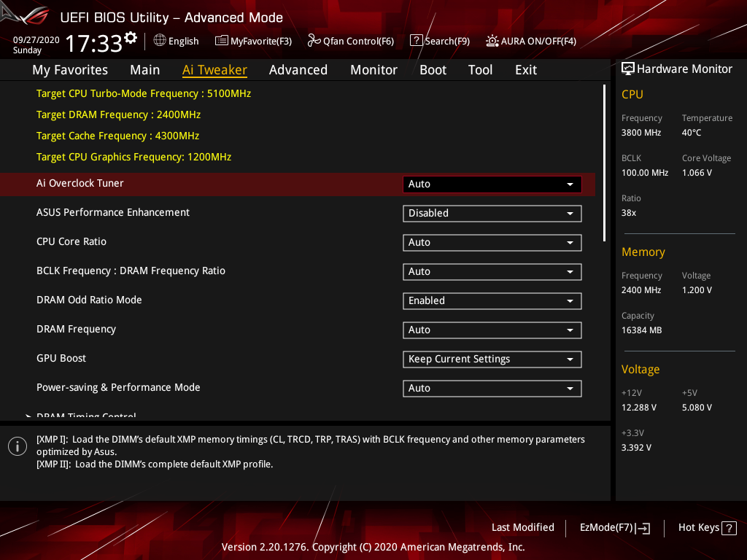Open the CPU Core Ratio dropdown
Image resolution: width=747 pixels, height=560 pixels.
click(492, 242)
